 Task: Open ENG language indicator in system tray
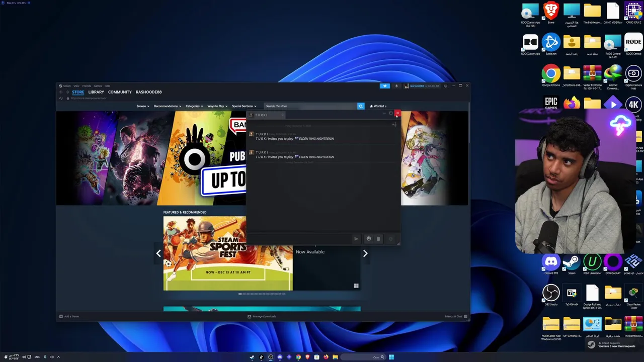[37, 357]
